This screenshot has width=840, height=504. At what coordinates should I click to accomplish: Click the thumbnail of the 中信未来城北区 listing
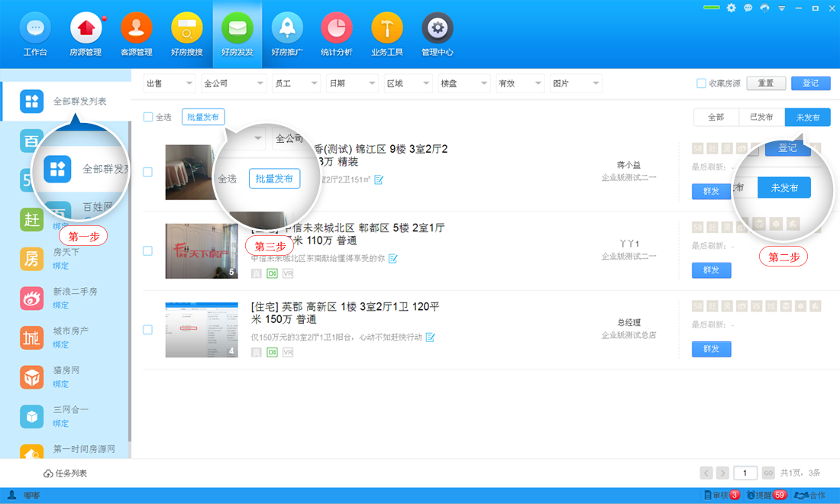(x=202, y=251)
